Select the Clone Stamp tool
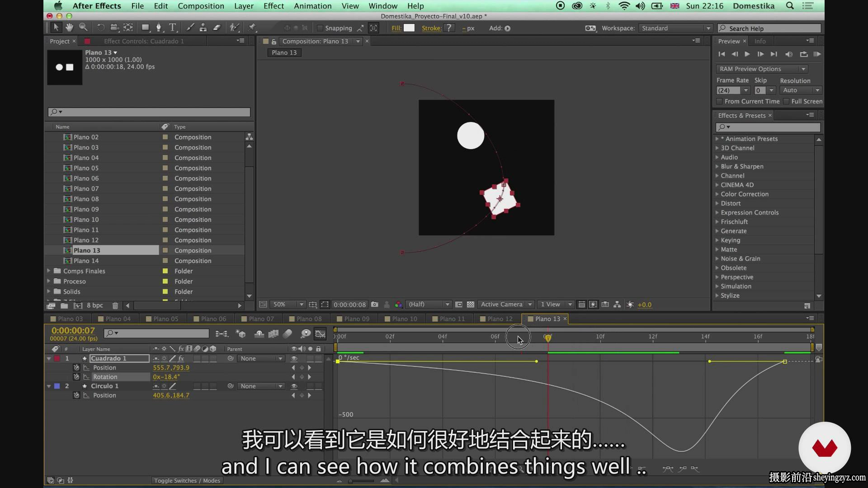 coord(203,28)
